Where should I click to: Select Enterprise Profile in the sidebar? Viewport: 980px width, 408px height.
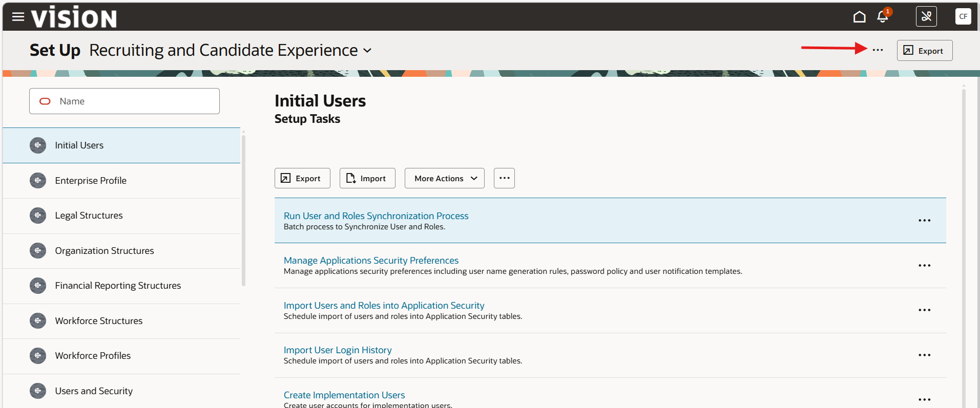(x=91, y=181)
